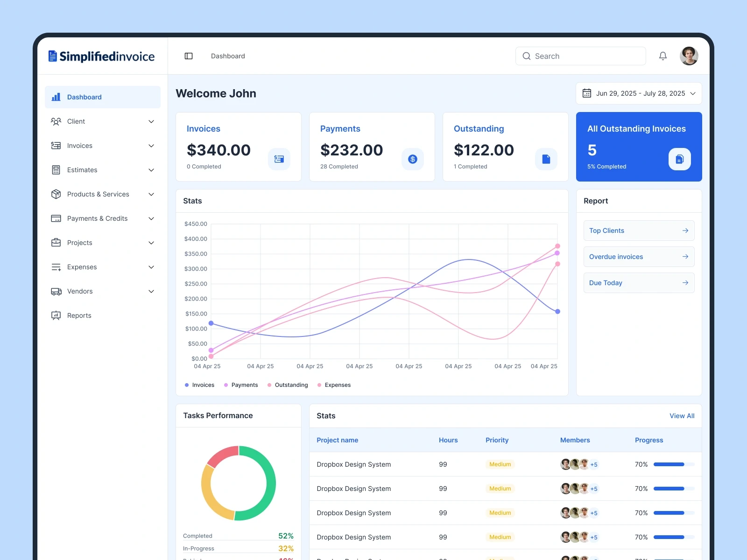This screenshot has height=560, width=747.
Task: Click the document icon on Outstanding card
Action: tap(546, 159)
